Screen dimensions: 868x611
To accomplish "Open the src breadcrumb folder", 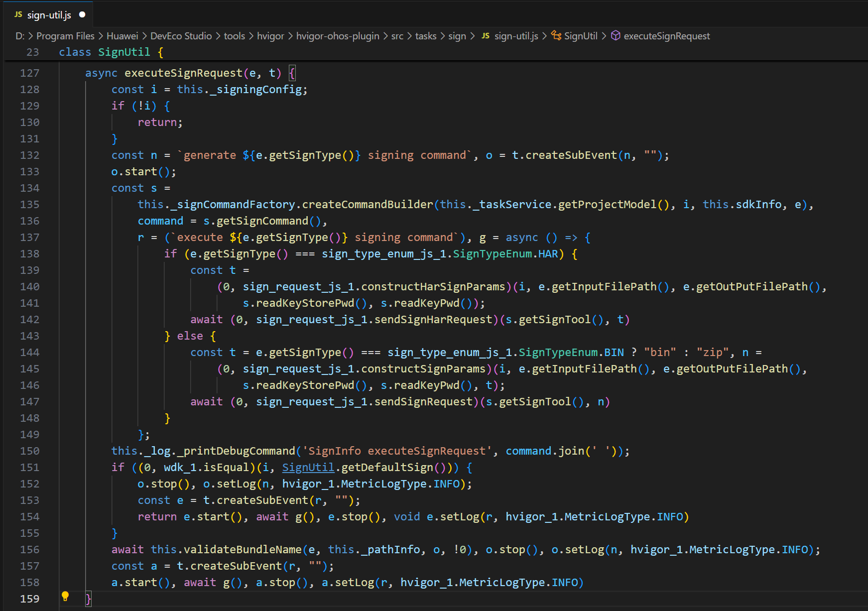I will pos(397,36).
